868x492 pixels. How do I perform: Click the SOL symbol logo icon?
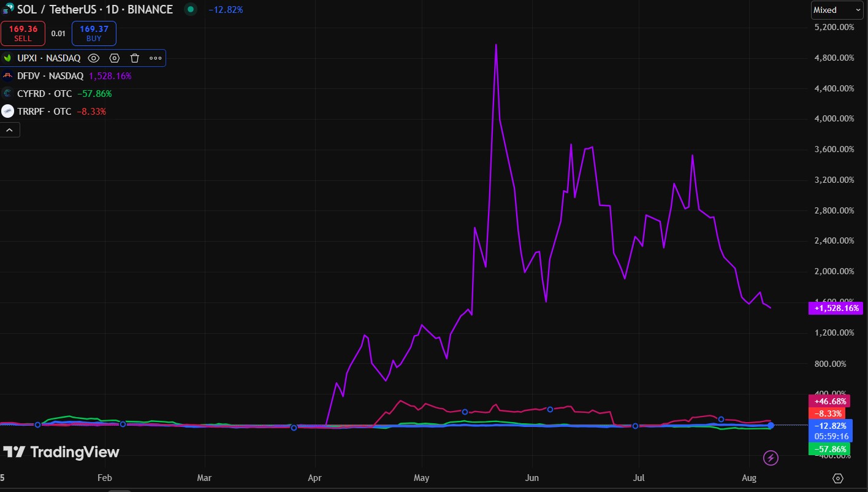(9, 9)
